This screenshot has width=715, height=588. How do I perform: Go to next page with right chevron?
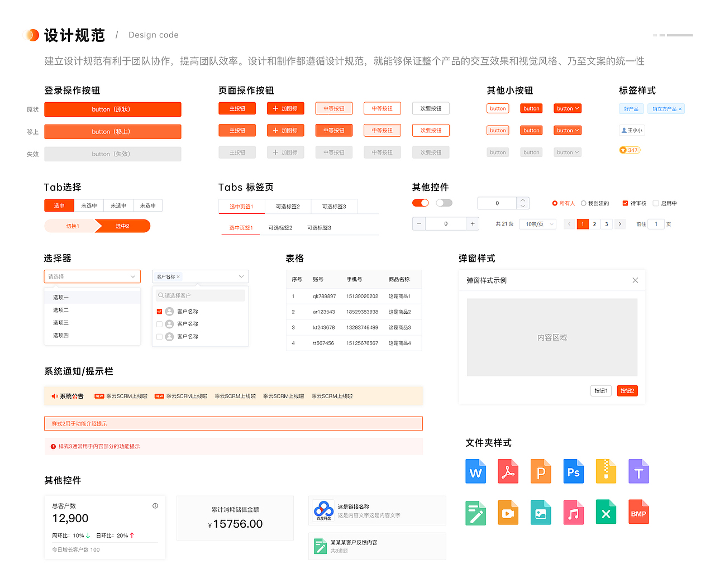620,224
